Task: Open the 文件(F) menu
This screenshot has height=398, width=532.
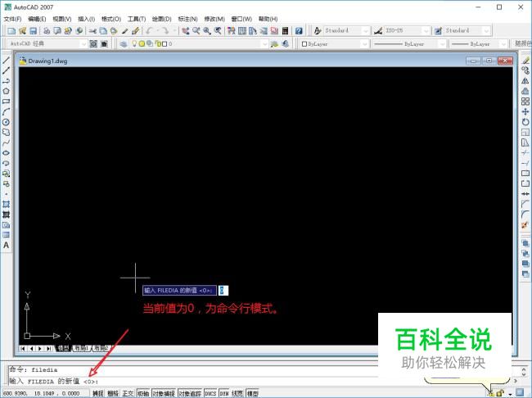Action: point(12,19)
